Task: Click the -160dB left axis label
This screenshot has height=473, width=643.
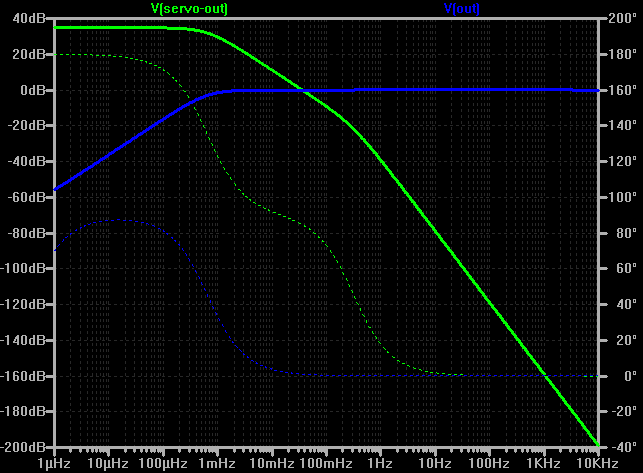Action: point(23,376)
